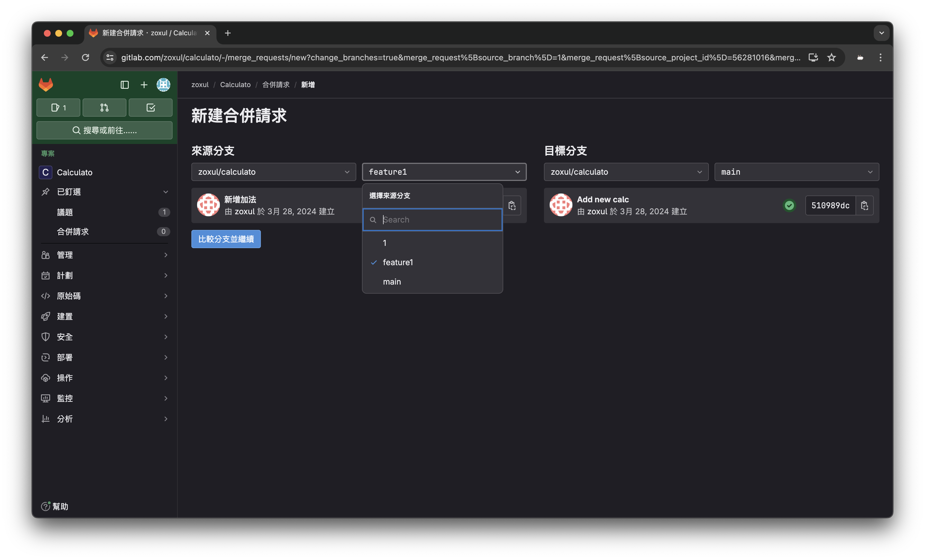
Task: Open the target branch main dropdown
Action: click(796, 172)
